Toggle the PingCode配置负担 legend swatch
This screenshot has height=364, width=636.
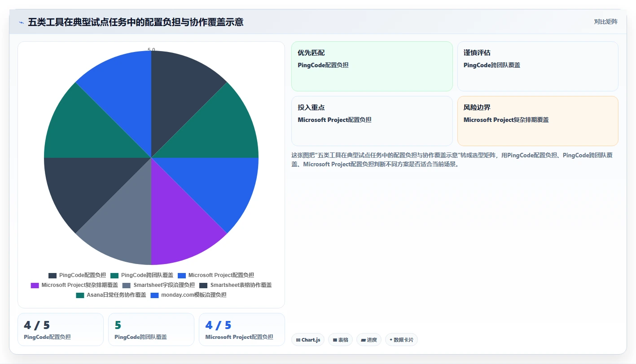point(53,275)
